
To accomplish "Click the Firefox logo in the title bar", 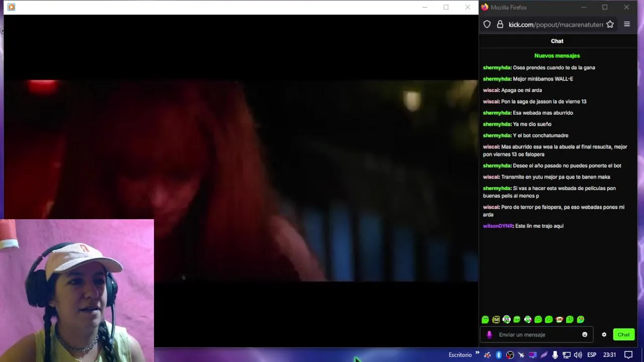I will 485,7.
